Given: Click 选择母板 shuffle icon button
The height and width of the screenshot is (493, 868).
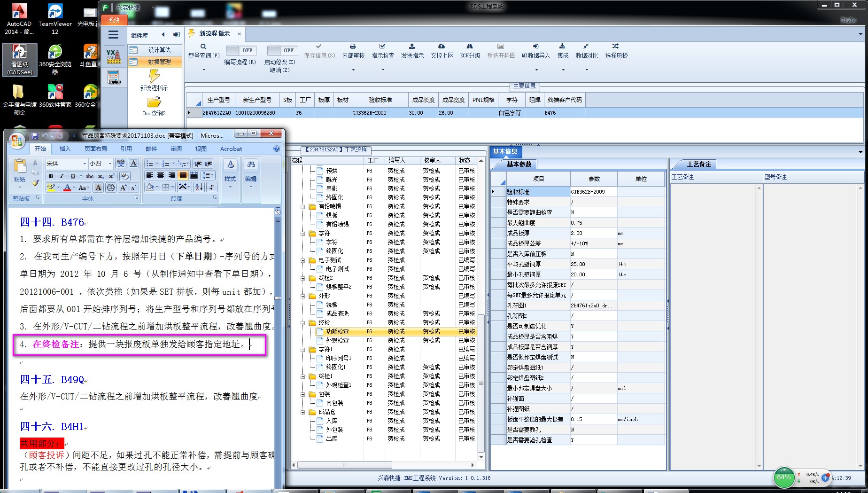Looking at the screenshot, I should pos(616,51).
